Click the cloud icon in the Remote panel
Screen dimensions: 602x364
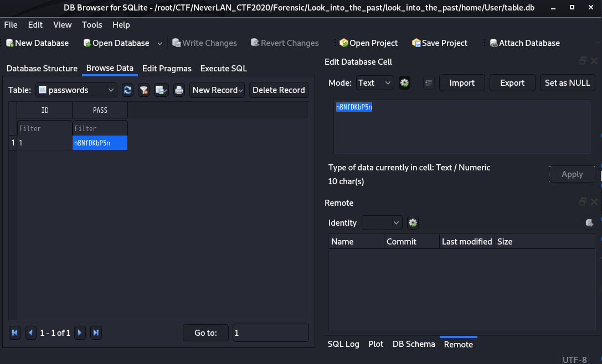point(589,222)
